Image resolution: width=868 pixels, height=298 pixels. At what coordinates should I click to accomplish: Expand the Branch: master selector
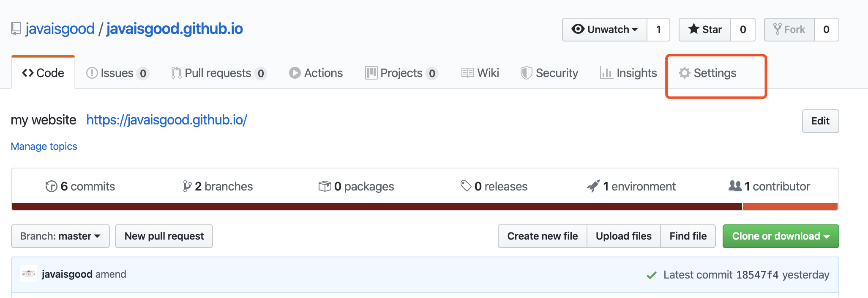[x=60, y=236]
